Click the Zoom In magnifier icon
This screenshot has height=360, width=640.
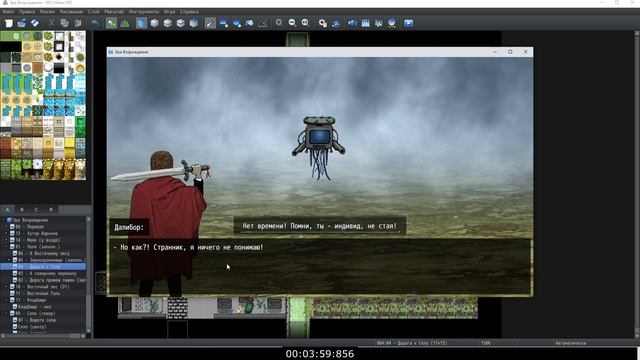279,23
